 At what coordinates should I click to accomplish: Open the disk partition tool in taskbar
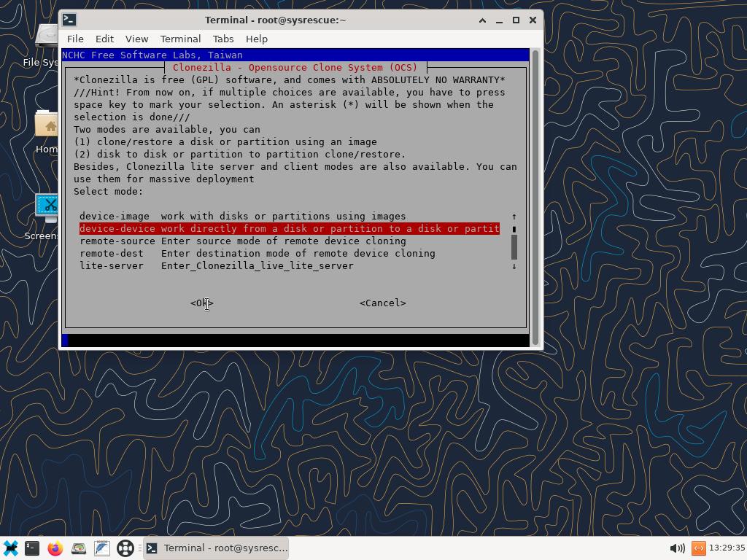(79, 548)
